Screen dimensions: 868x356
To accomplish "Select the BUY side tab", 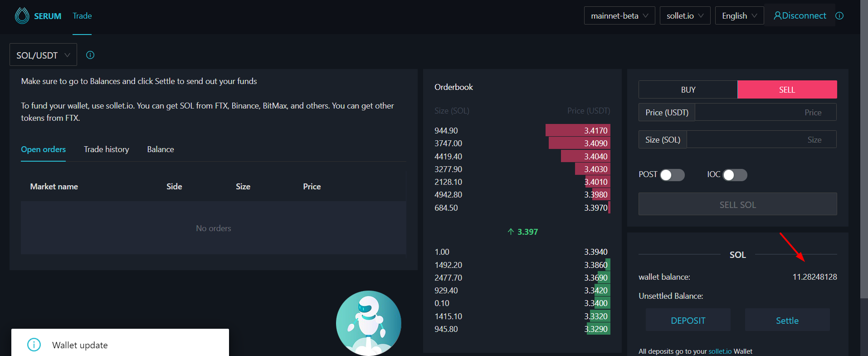I will pyautogui.click(x=688, y=89).
